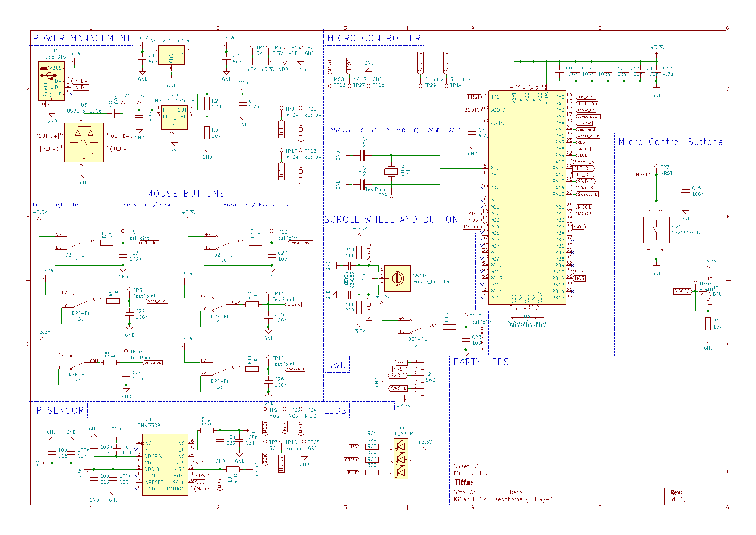Select the BOOT0 label at MCU pin 60

[472, 110]
